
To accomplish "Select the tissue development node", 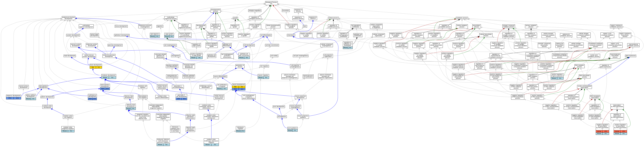I will [121, 26].
